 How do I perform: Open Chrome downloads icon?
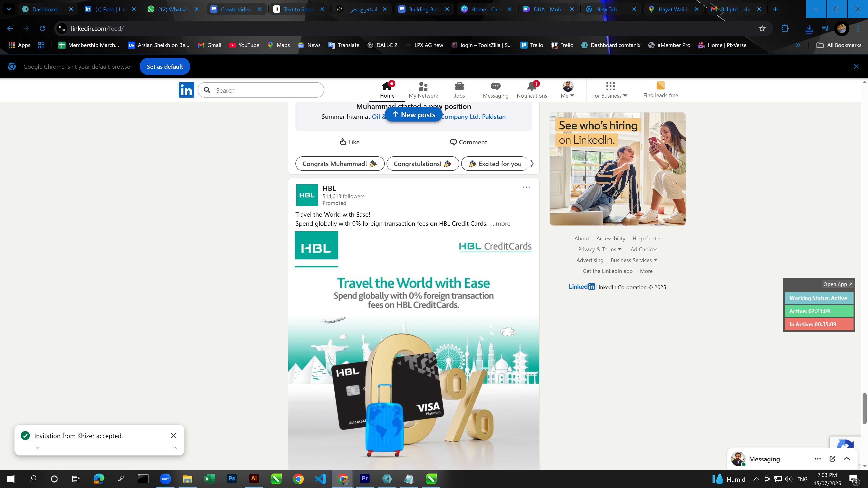click(809, 29)
